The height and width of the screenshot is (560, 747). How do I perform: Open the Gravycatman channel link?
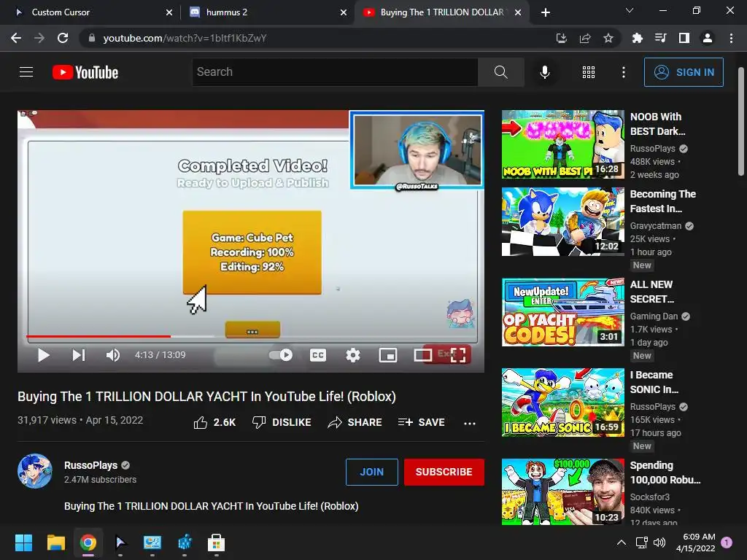(x=656, y=226)
